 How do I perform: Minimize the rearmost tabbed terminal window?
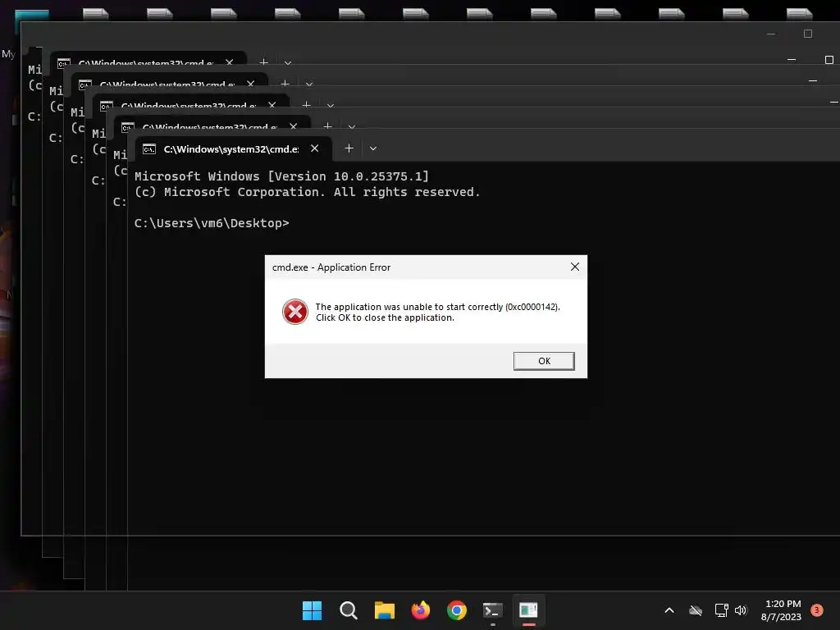[x=792, y=59]
